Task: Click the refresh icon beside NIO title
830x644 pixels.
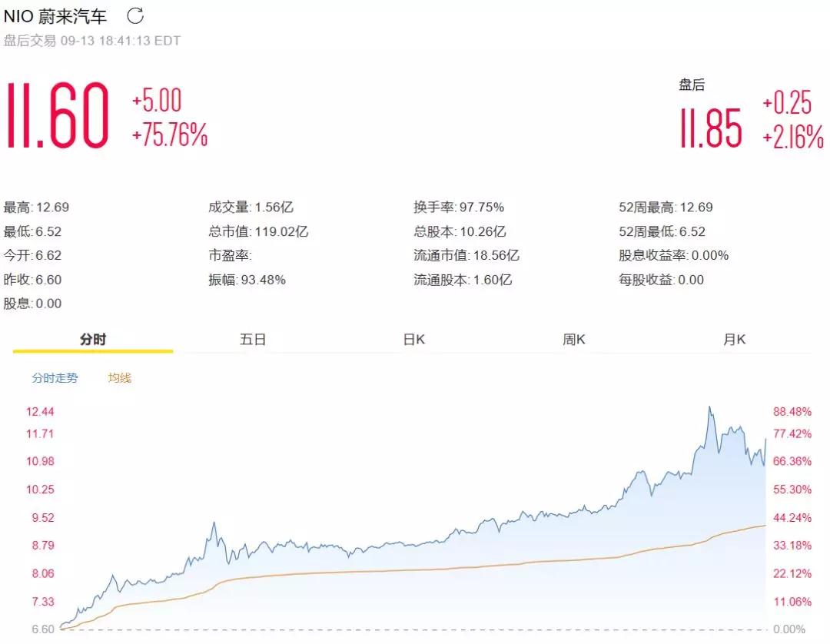Action: [134, 15]
